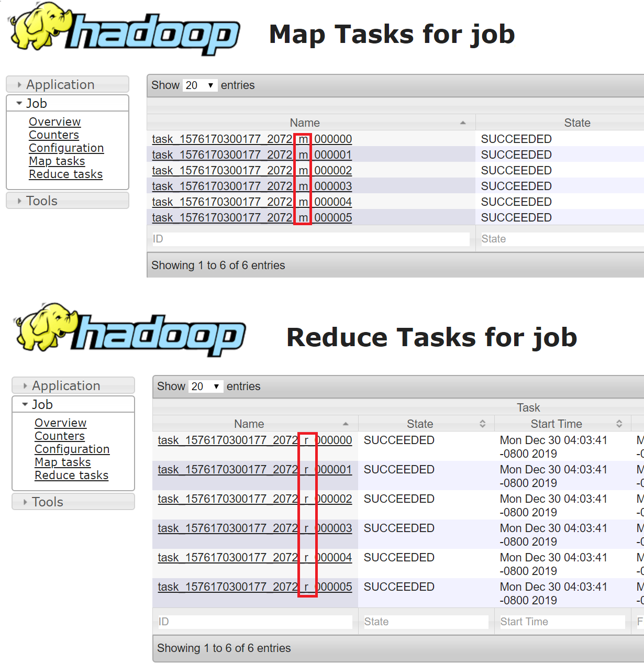Open the Show entries dropdown on Reduce Tasks page
This screenshot has width=644, height=663.
coord(205,386)
